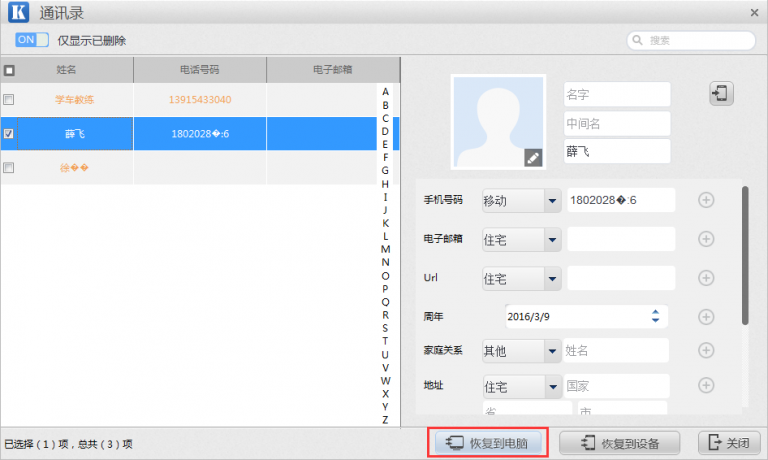The height and width of the screenshot is (460, 768).
Task: Select phone number 13915433040 cell
Action: (200, 100)
